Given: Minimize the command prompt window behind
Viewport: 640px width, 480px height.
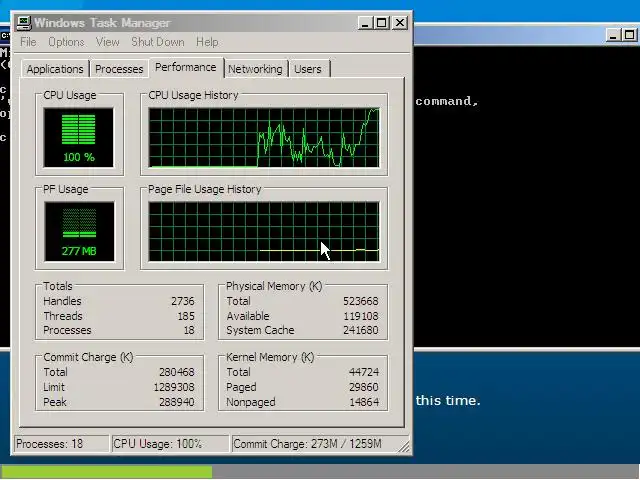Looking at the screenshot, I should click(613, 35).
